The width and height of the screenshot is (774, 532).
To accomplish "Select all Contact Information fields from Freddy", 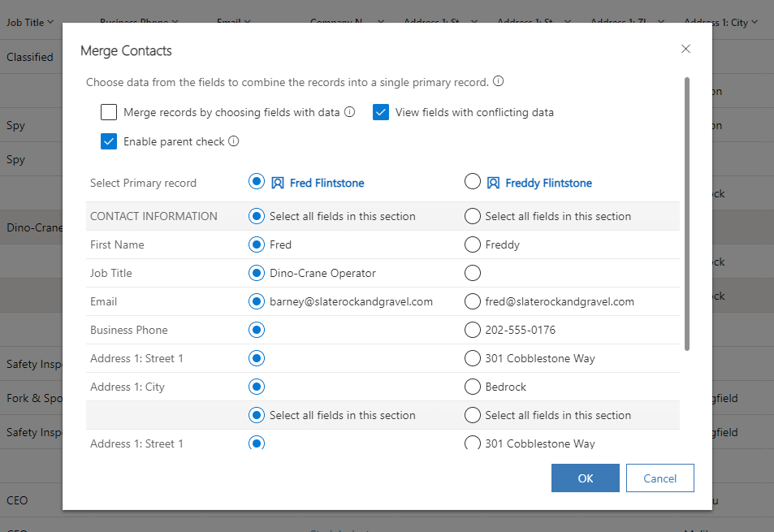I will [473, 216].
